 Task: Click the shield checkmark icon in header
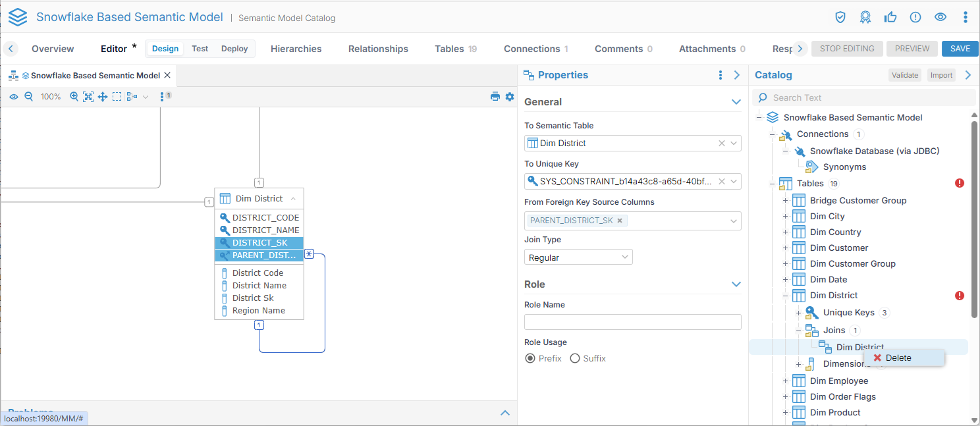(x=840, y=17)
